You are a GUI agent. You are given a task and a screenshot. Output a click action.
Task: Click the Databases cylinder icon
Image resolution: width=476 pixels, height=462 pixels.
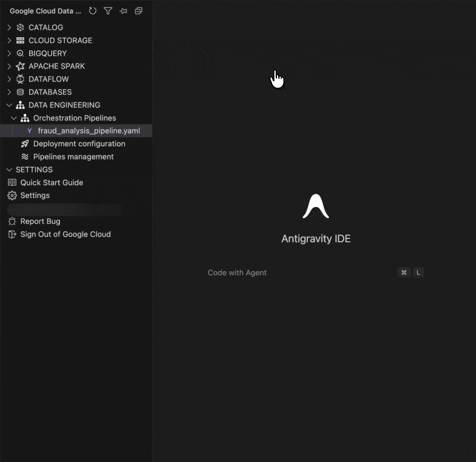point(21,92)
